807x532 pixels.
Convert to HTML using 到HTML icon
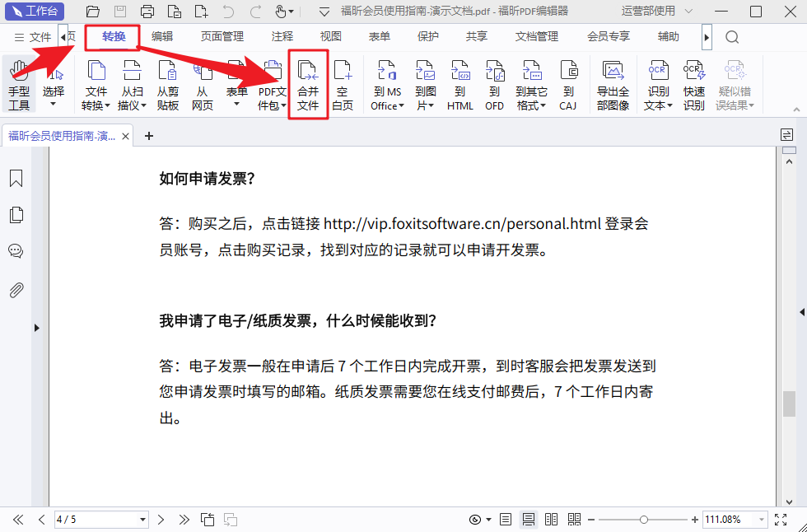click(x=459, y=85)
